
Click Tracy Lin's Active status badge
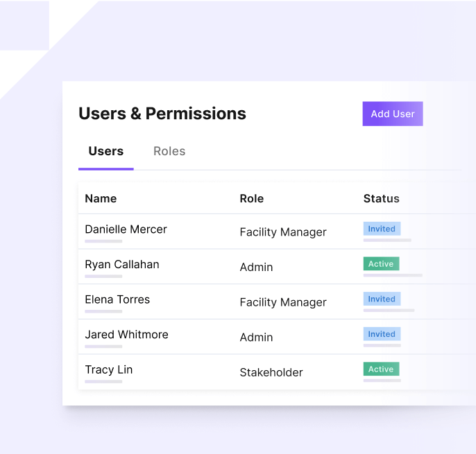click(x=381, y=369)
